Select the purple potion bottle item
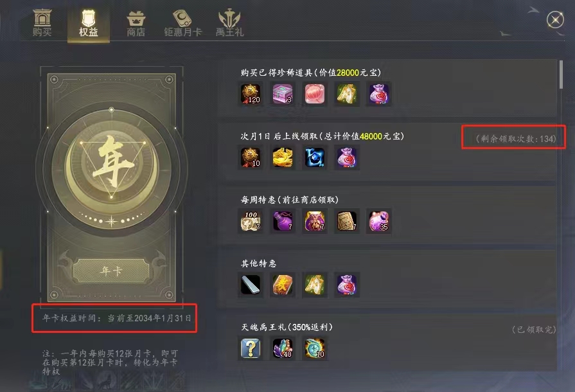575x392 pixels. (283, 221)
